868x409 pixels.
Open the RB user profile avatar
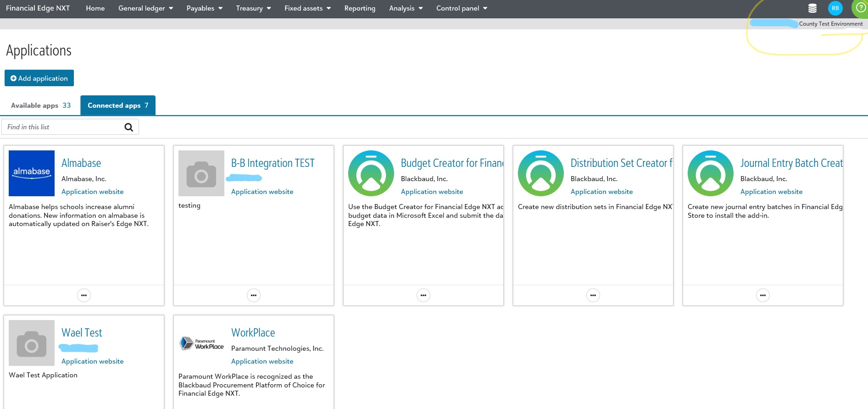[835, 8]
